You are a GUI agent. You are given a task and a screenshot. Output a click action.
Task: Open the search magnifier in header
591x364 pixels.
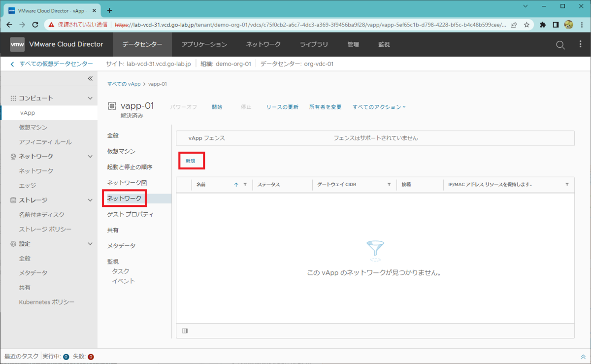pos(560,45)
